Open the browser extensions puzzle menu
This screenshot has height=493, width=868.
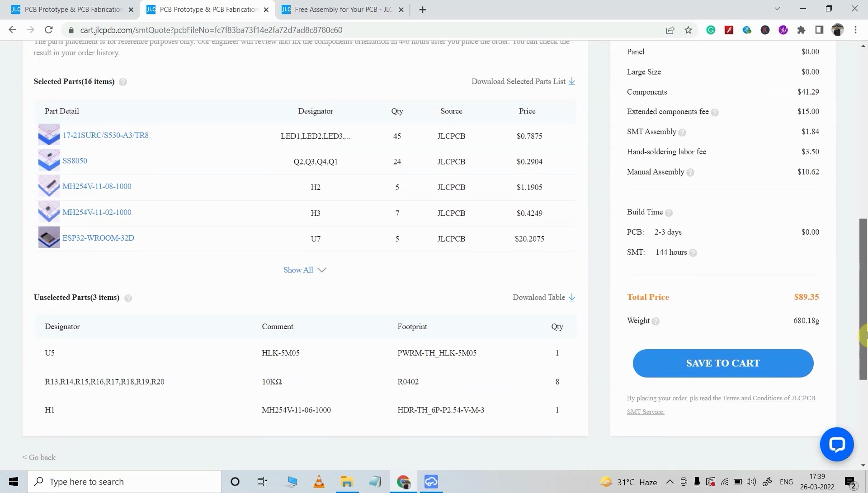point(801,30)
